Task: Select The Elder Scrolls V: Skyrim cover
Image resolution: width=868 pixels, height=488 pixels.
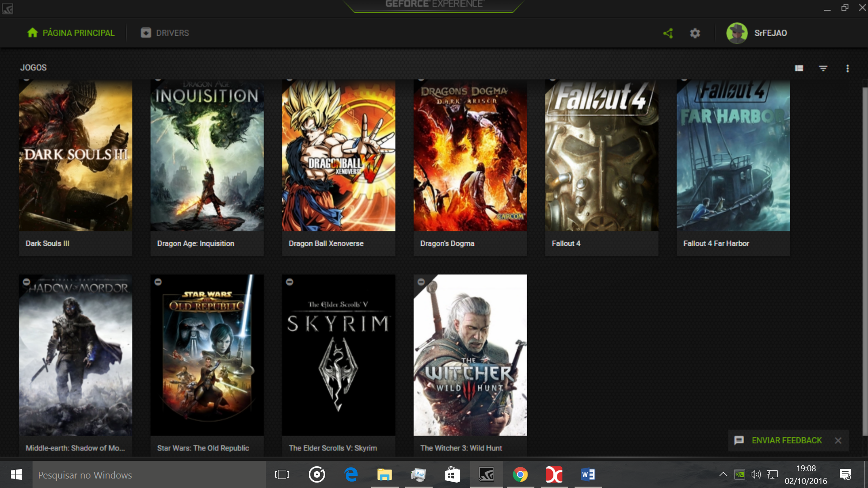Action: pyautogui.click(x=339, y=355)
